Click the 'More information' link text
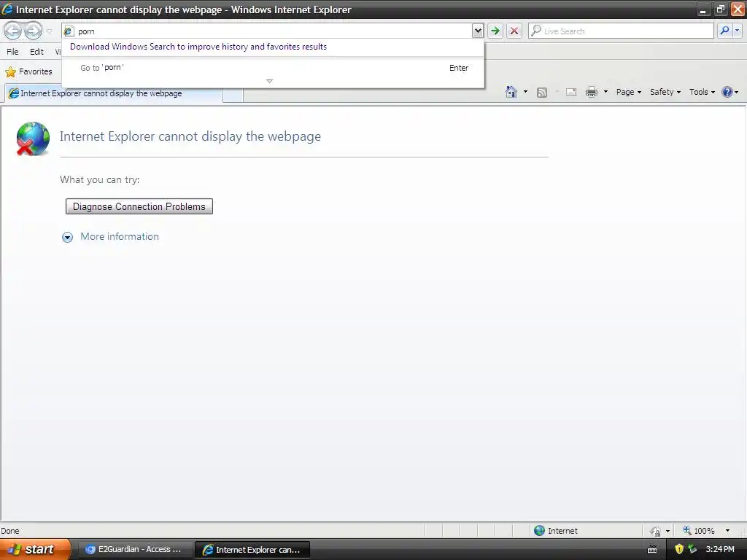The width and height of the screenshot is (747, 560). 120,237
